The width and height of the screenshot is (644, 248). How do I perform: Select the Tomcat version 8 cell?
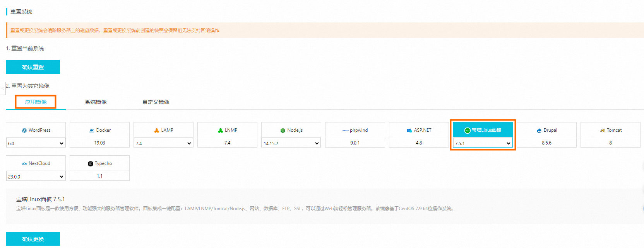(610, 143)
